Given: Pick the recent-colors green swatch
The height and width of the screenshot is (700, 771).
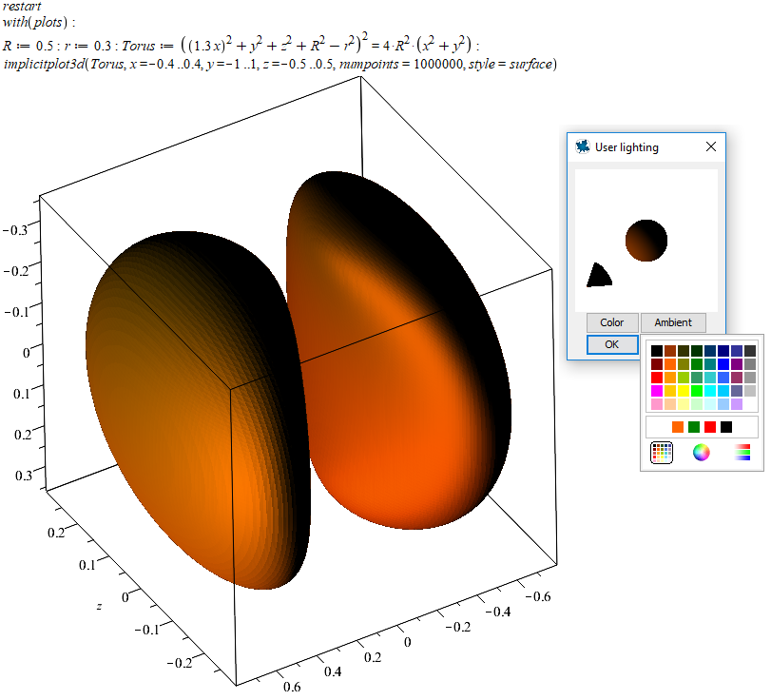Looking at the screenshot, I should point(694,427).
